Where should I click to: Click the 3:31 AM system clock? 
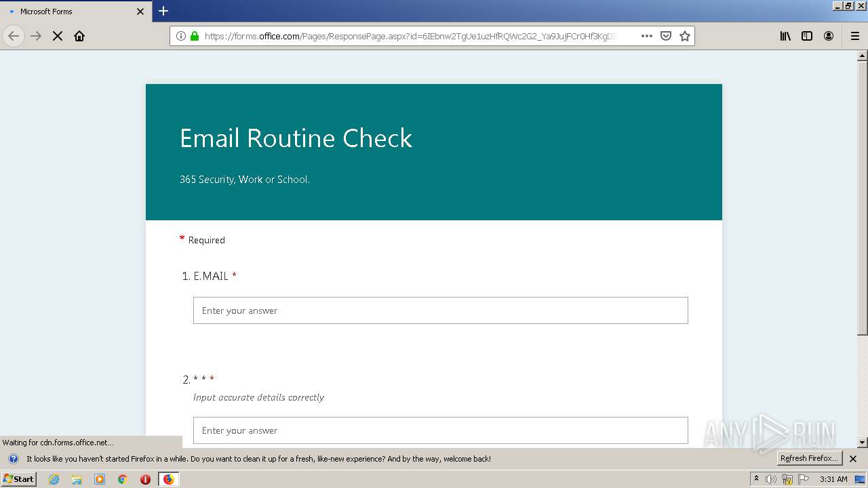833,479
